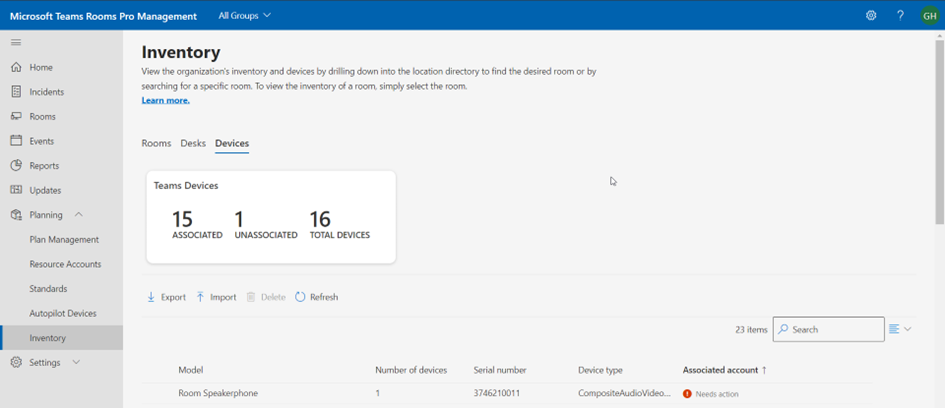Import devices into inventory
This screenshot has width=945, height=408.
[216, 297]
